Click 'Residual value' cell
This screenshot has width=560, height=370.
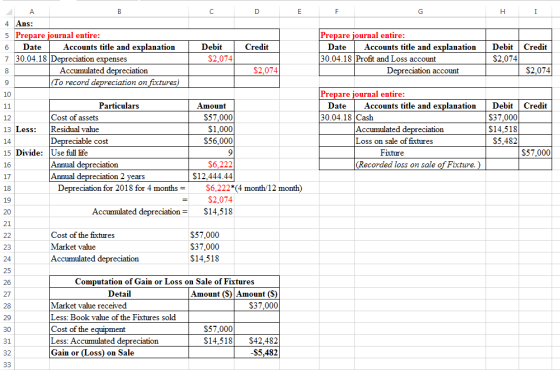[x=119, y=129]
